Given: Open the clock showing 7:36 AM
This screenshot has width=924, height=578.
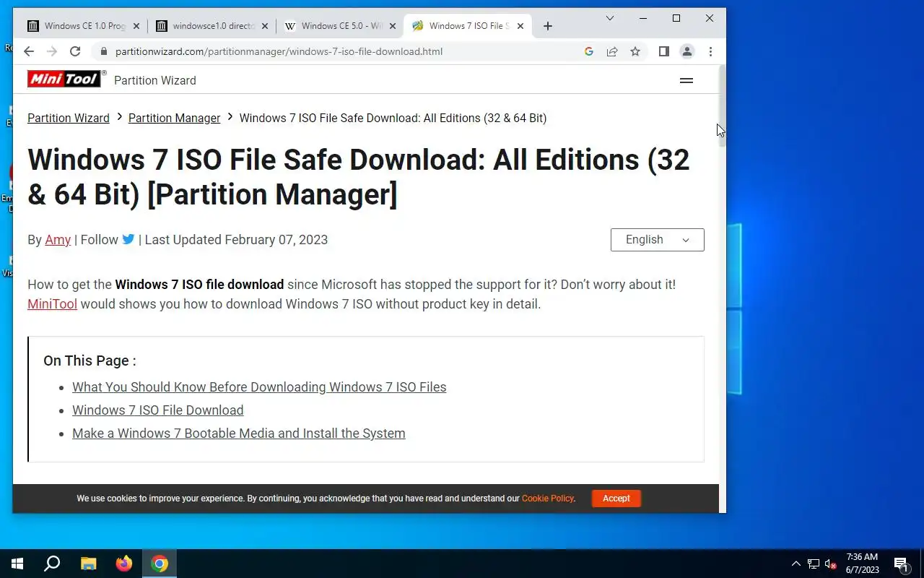Looking at the screenshot, I should (x=862, y=564).
